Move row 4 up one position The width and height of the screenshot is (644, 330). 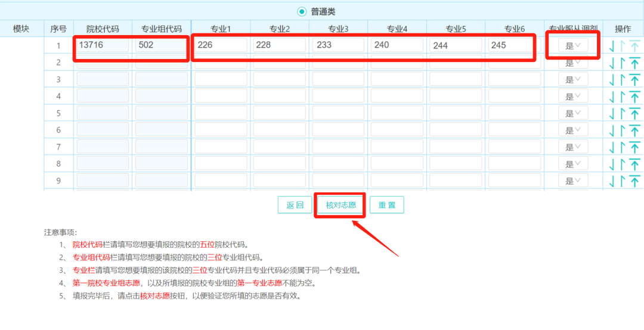pyautogui.click(x=623, y=96)
